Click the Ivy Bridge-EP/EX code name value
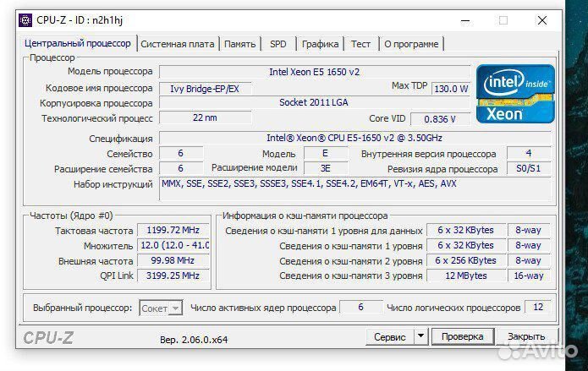 (x=205, y=89)
